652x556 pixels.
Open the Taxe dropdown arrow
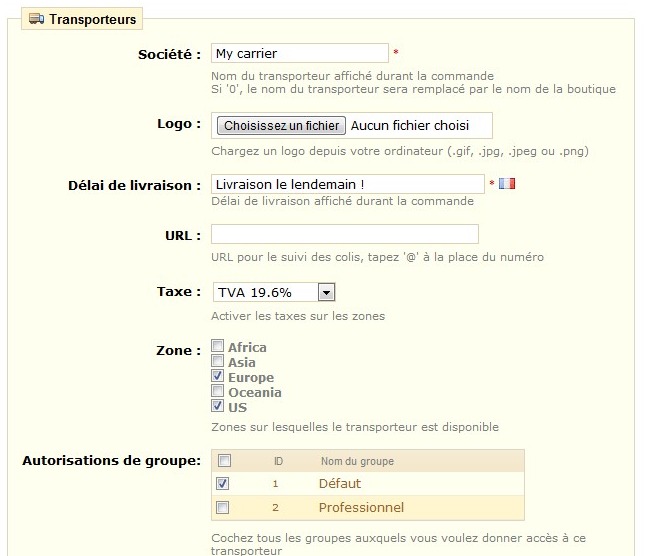pos(326,292)
